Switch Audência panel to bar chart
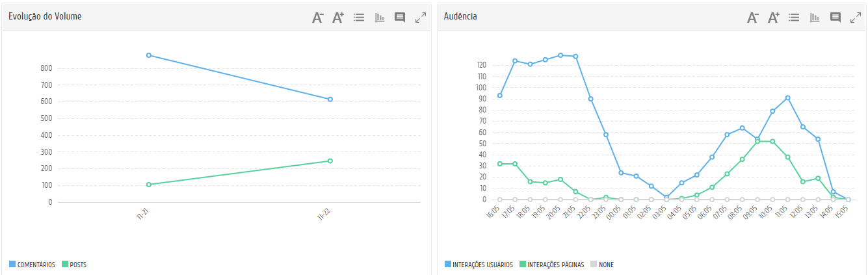The width and height of the screenshot is (868, 275). (815, 18)
